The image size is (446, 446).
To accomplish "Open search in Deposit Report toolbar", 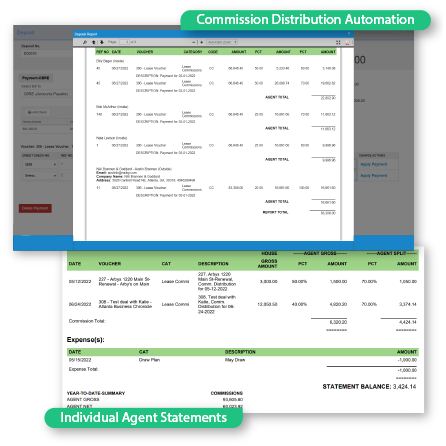I will coord(85,42).
